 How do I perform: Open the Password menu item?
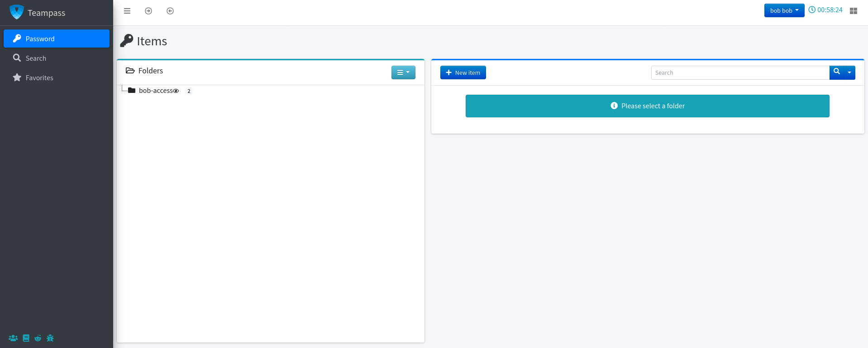57,39
